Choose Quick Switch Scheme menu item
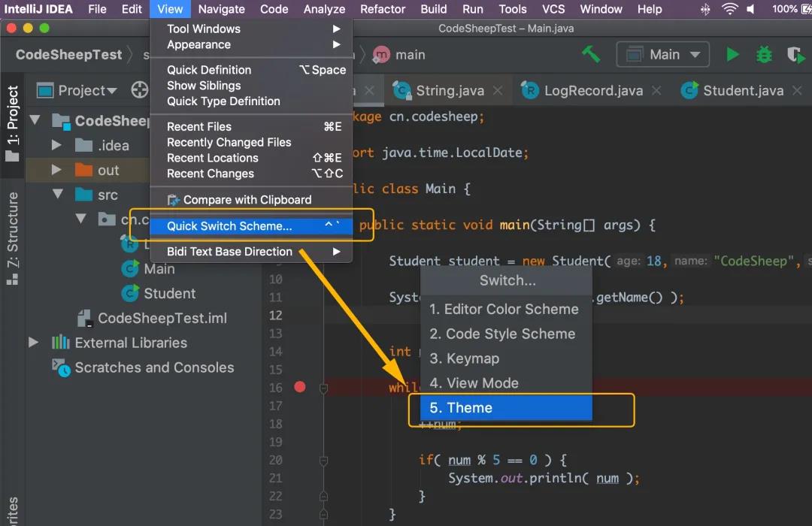The width and height of the screenshot is (812, 526). (251, 225)
